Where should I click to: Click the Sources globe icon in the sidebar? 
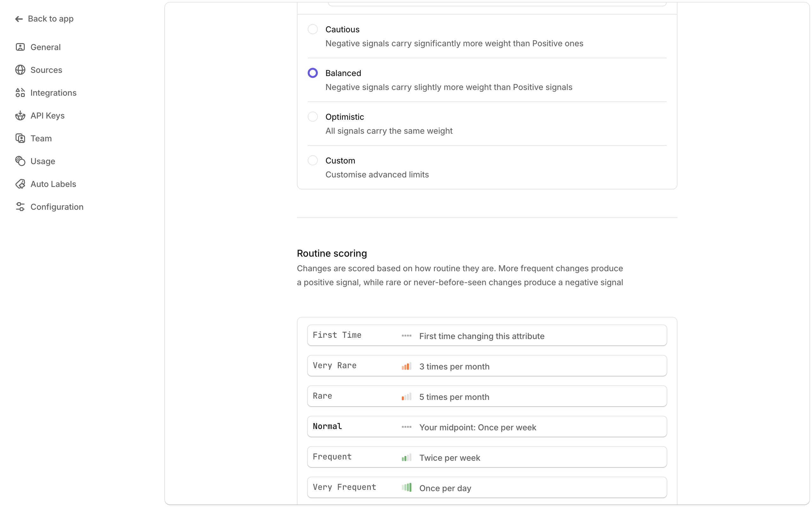point(20,70)
